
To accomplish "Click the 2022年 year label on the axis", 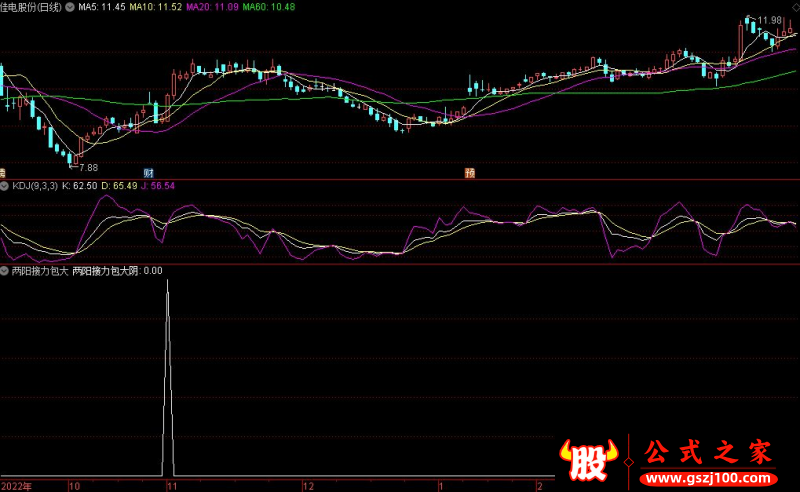I will [17, 485].
